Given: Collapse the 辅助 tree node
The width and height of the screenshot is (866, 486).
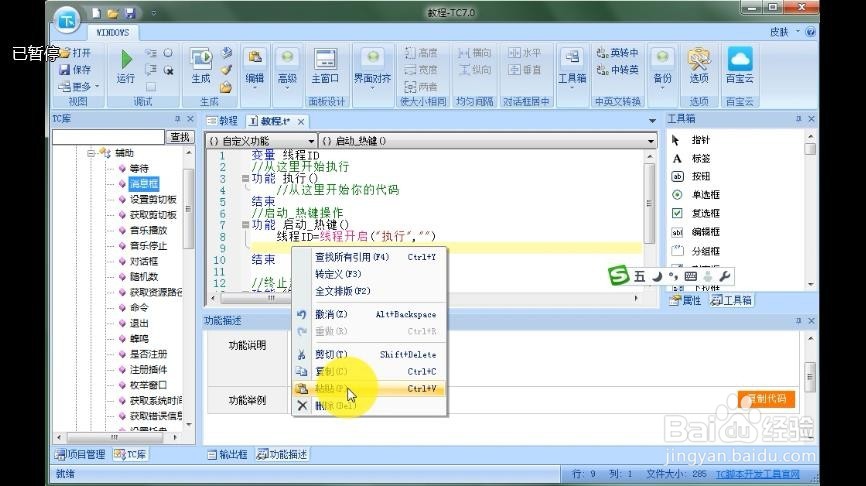Looking at the screenshot, I should point(91,153).
